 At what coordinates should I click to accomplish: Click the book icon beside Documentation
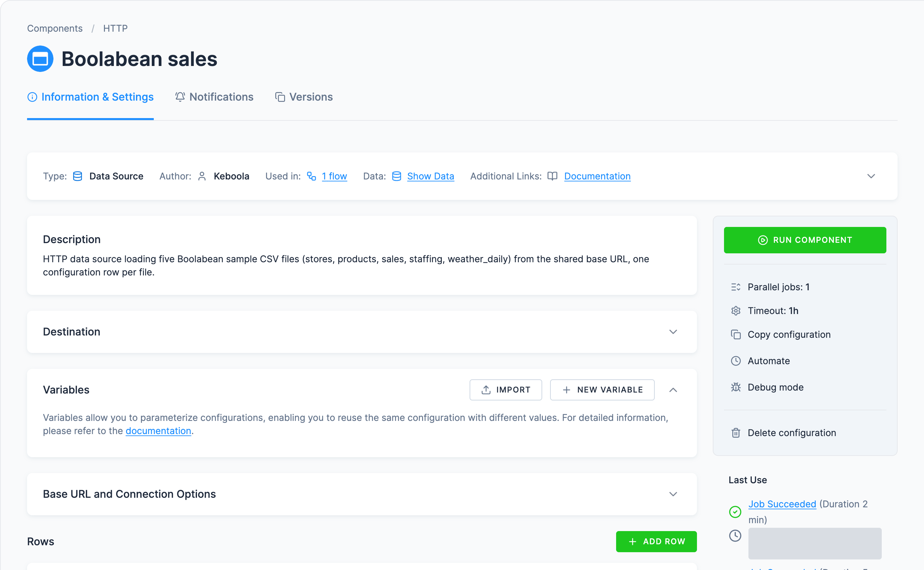[x=552, y=176]
